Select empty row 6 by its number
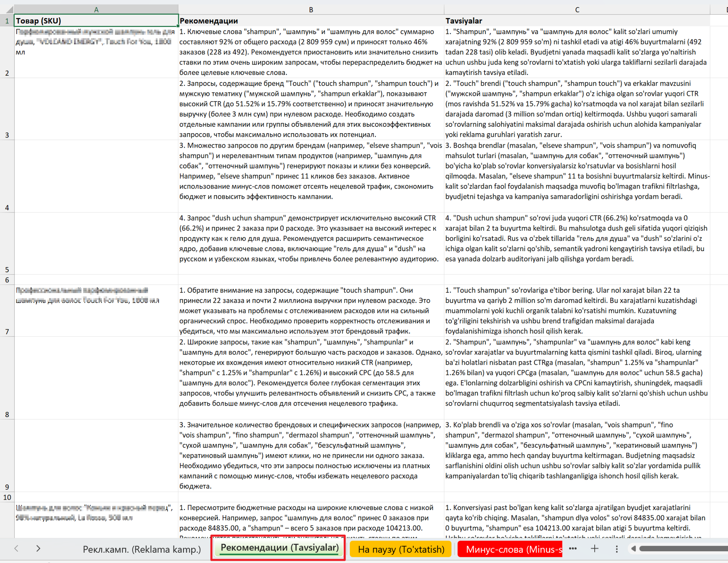The height and width of the screenshot is (563, 728). [7, 280]
